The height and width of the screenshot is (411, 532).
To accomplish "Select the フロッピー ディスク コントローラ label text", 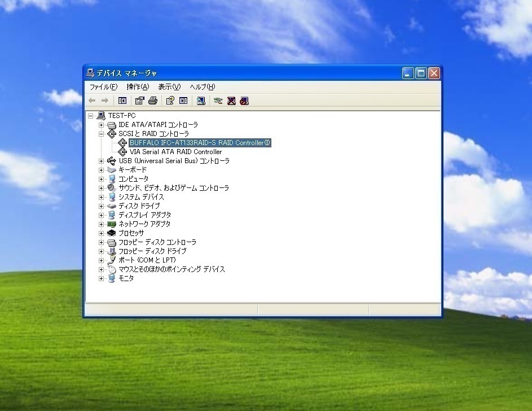I will pos(157,242).
